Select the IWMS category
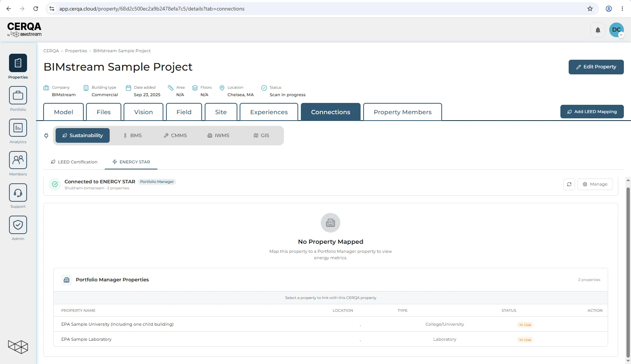The width and height of the screenshot is (631, 364). click(x=218, y=136)
